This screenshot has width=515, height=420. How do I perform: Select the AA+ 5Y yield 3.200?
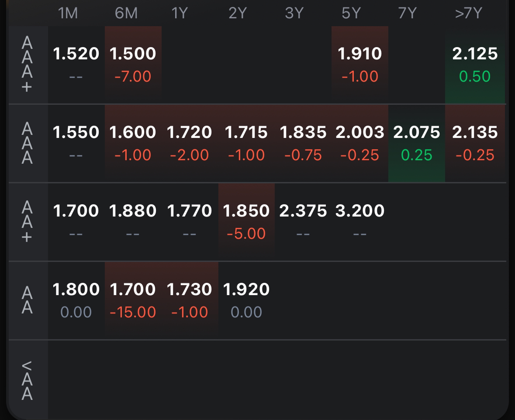[360, 222]
